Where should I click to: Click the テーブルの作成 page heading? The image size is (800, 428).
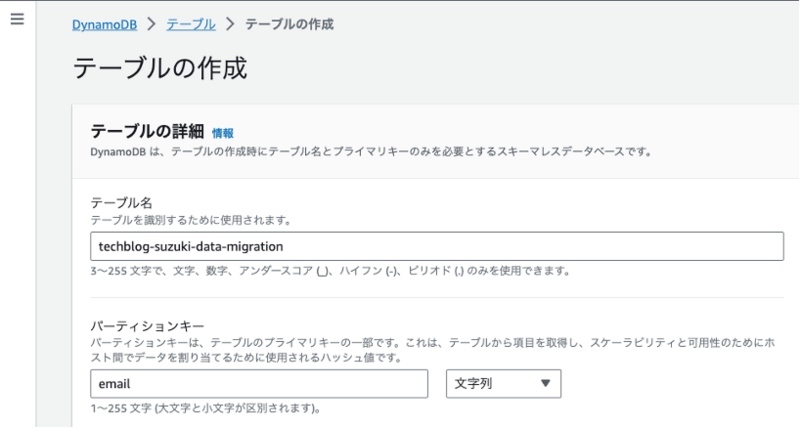(x=160, y=68)
